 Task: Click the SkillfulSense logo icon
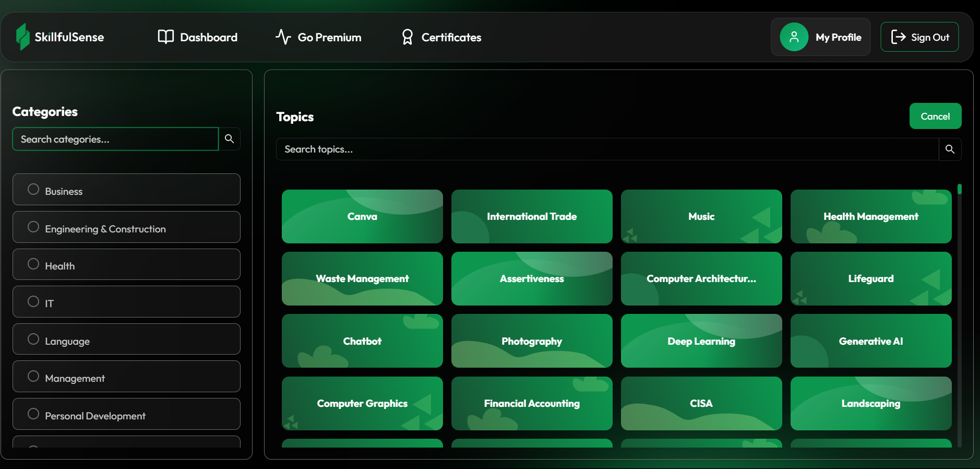pyautogui.click(x=22, y=37)
